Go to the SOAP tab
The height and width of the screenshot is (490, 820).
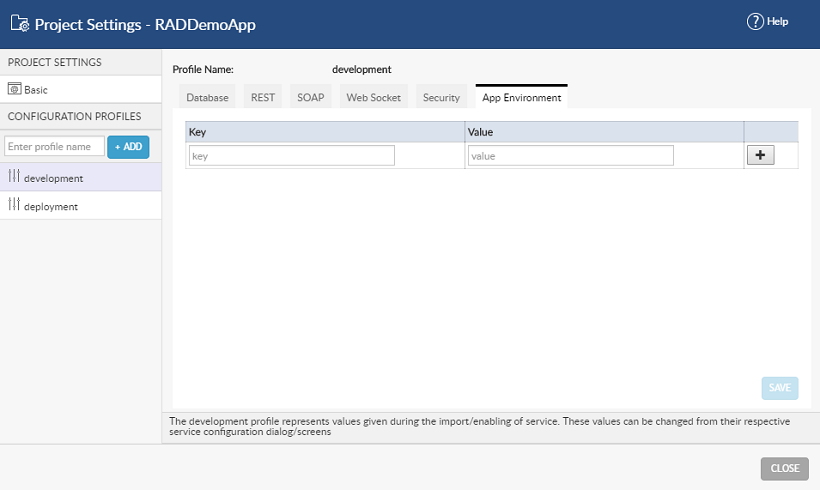[310, 98]
